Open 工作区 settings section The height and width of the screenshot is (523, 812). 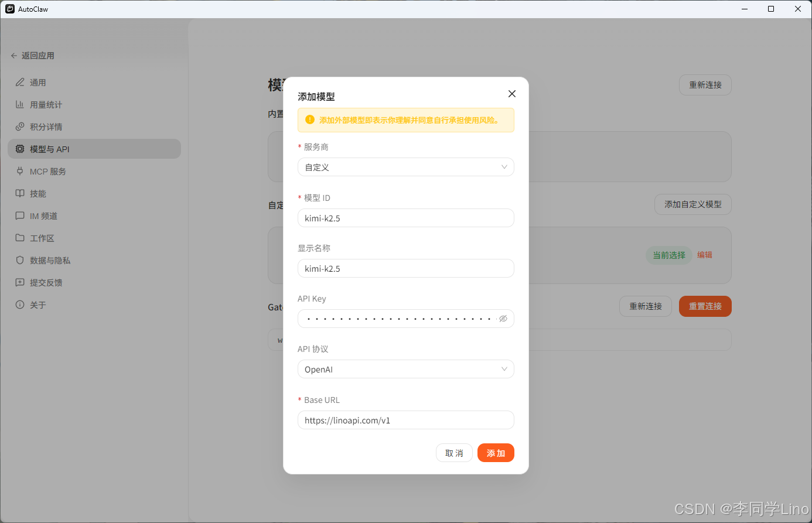click(94, 238)
